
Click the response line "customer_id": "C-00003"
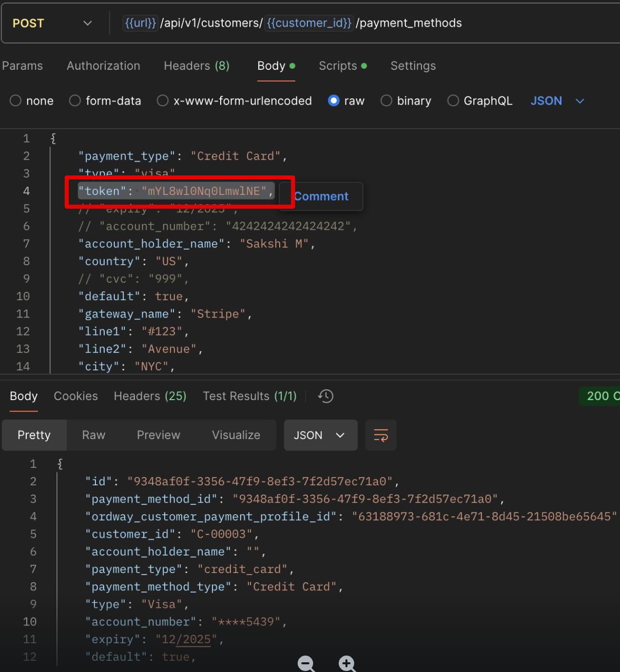[172, 534]
